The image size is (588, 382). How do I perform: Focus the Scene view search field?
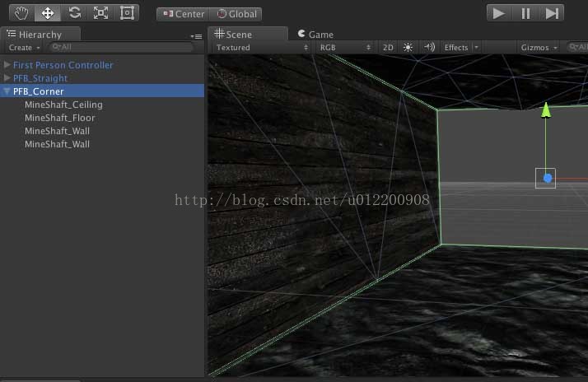point(577,47)
